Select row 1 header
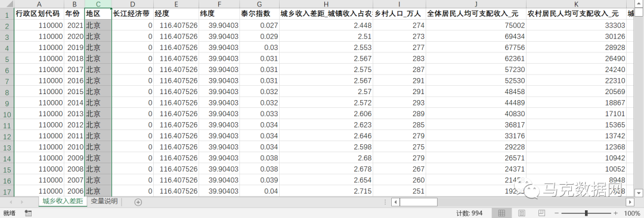 tap(7, 14)
